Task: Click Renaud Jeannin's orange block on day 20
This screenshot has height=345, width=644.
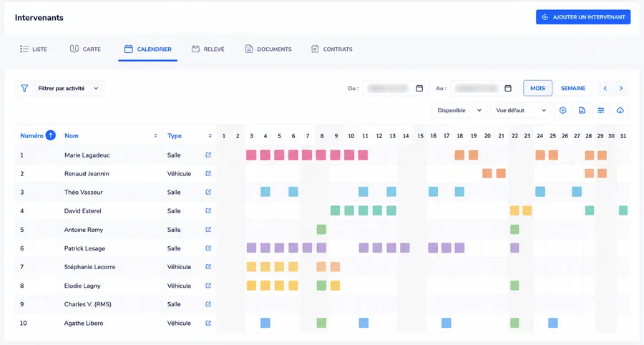Action: coord(487,173)
